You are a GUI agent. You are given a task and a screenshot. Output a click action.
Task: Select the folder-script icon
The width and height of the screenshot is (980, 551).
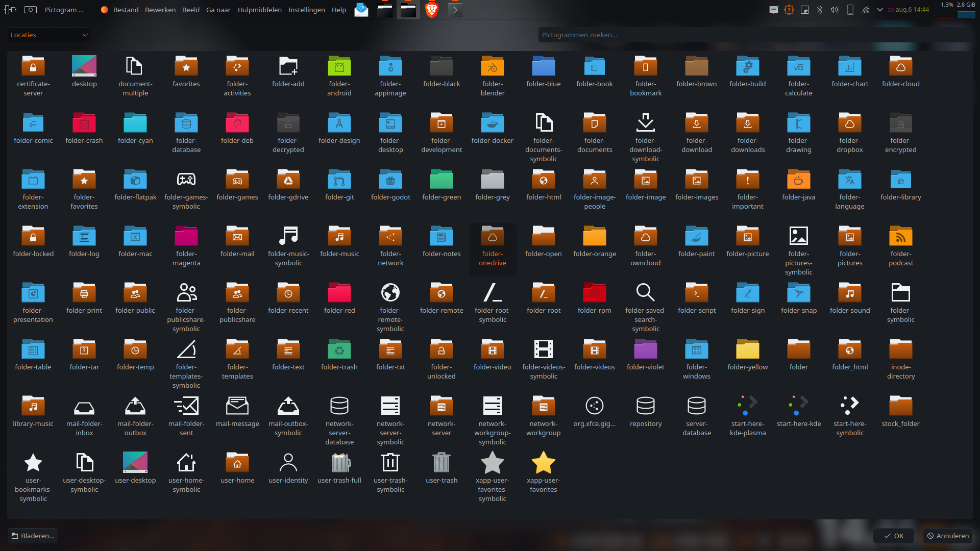click(696, 293)
